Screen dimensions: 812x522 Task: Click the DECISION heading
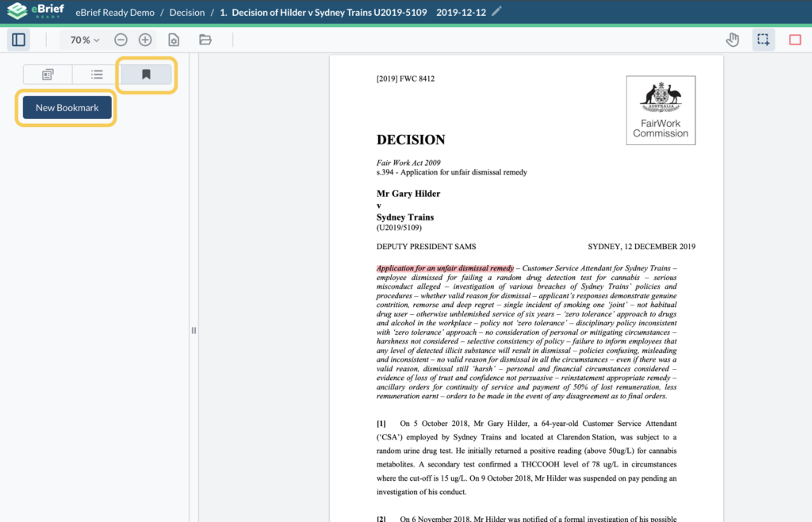(x=411, y=140)
